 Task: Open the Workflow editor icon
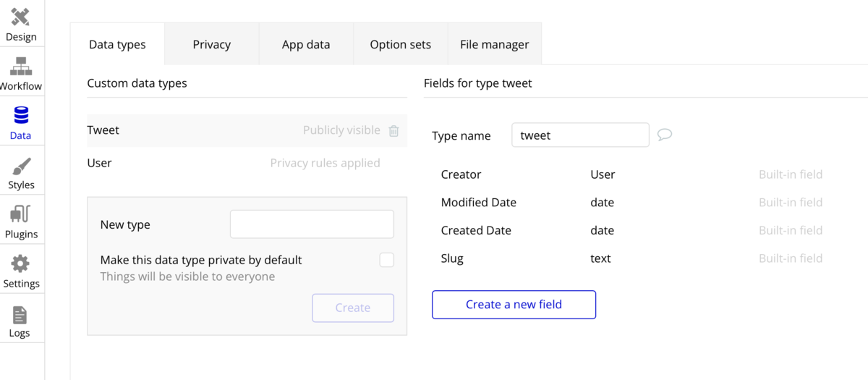(x=20, y=67)
